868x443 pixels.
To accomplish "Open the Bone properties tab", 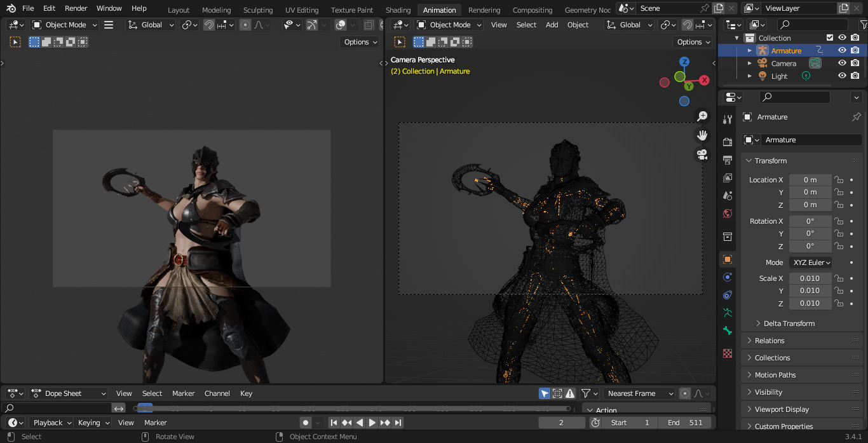I will point(728,331).
